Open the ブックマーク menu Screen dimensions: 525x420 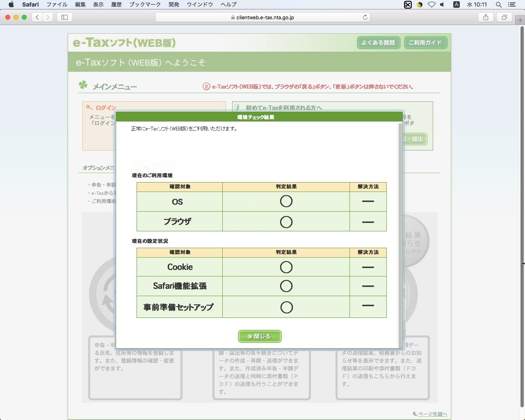pyautogui.click(x=145, y=5)
